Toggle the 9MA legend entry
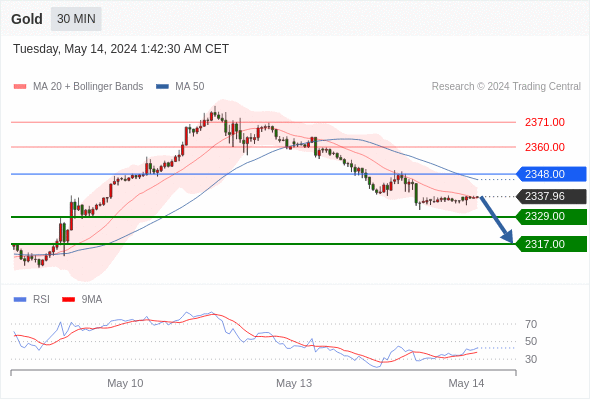The image size is (590, 400). pos(82,300)
